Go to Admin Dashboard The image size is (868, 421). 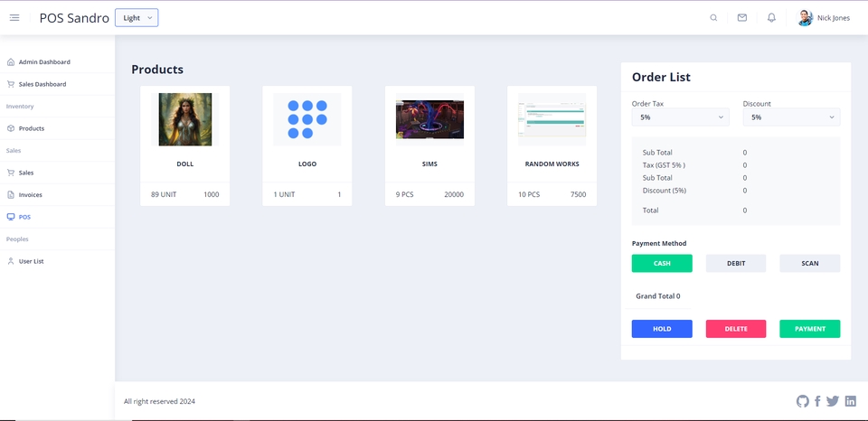(44, 62)
